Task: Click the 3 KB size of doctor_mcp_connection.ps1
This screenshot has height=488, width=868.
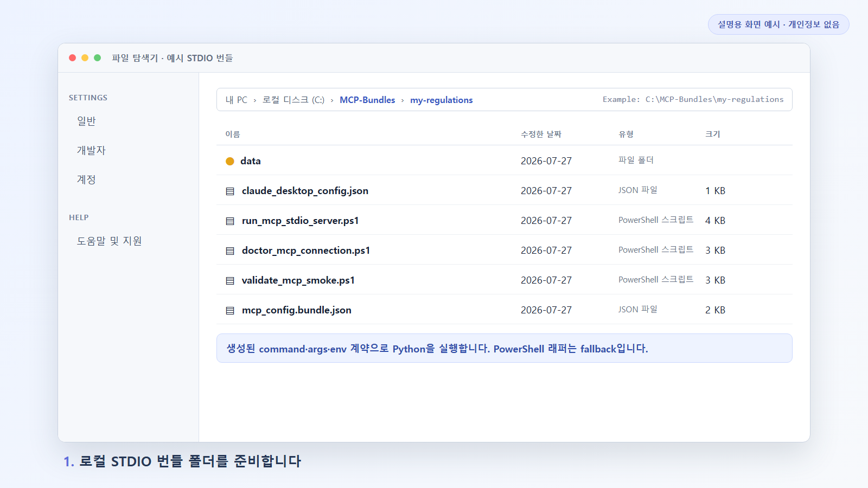Action: click(715, 251)
